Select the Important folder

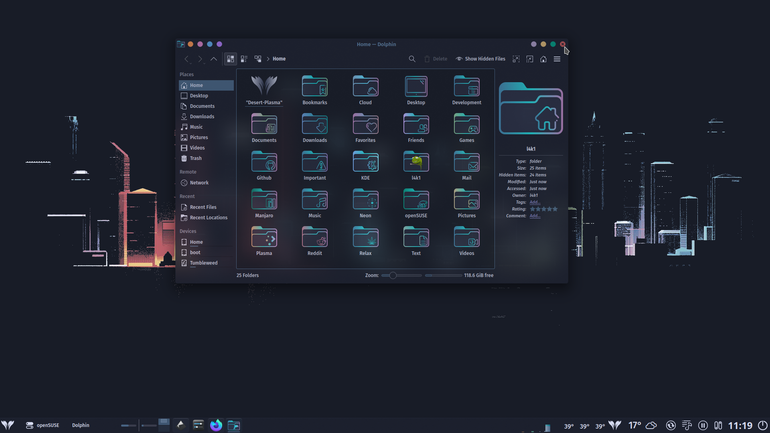[315, 165]
